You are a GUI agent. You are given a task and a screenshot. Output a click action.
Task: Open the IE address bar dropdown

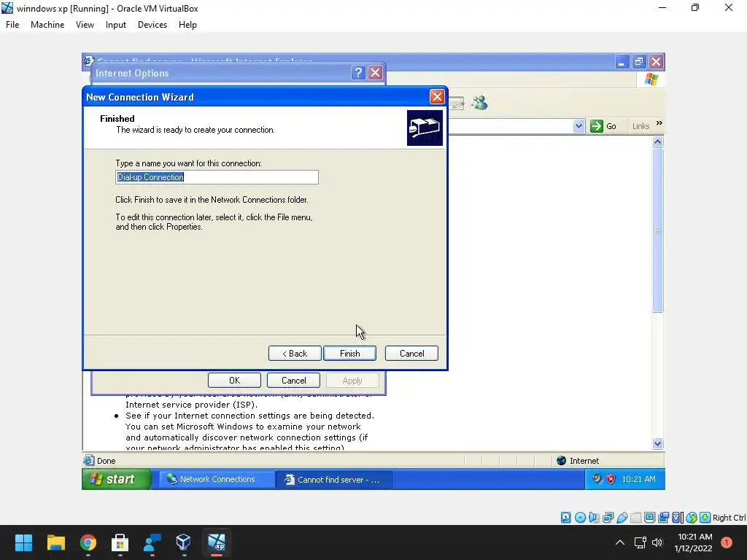click(x=578, y=126)
